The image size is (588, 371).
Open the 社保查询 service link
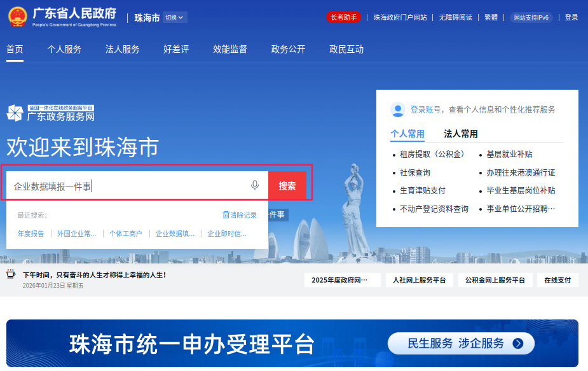tap(414, 172)
